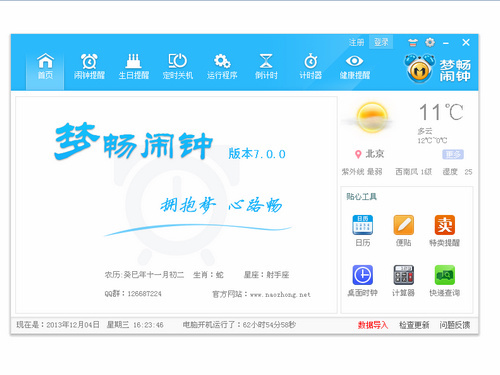
Task: Click 电脑开机运行了 uptime status text
Action: (x=239, y=325)
